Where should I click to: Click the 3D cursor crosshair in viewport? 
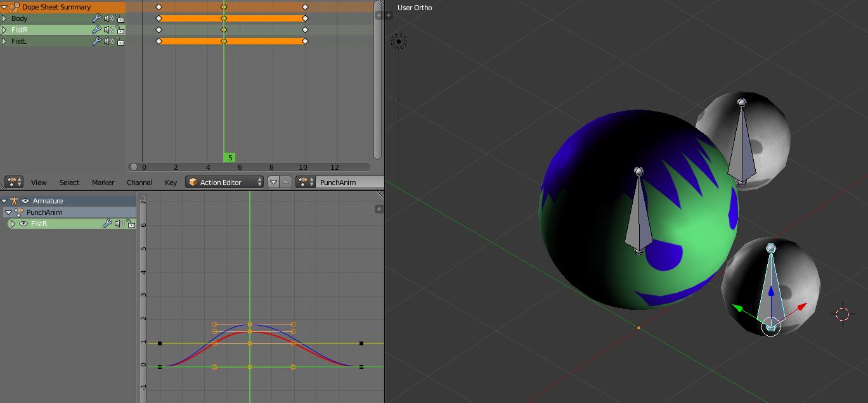tap(842, 314)
